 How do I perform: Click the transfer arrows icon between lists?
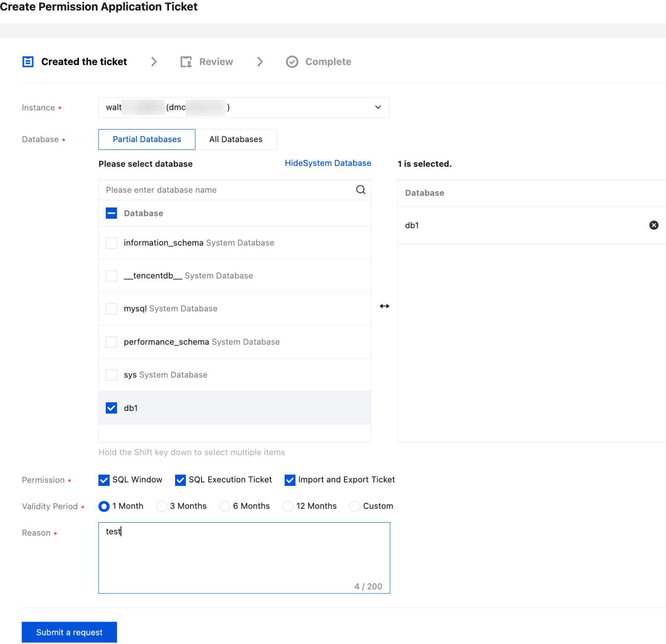click(x=384, y=306)
